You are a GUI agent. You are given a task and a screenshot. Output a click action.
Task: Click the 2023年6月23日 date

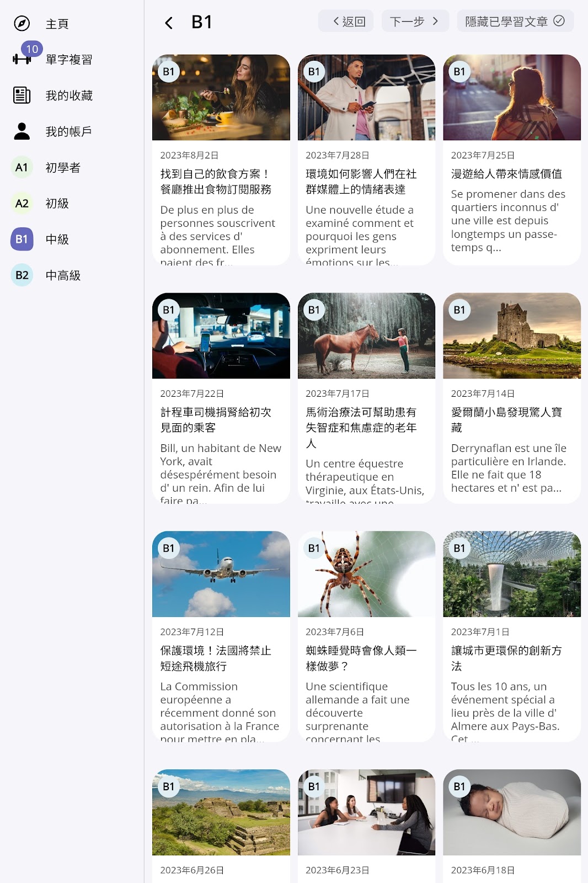[338, 870]
